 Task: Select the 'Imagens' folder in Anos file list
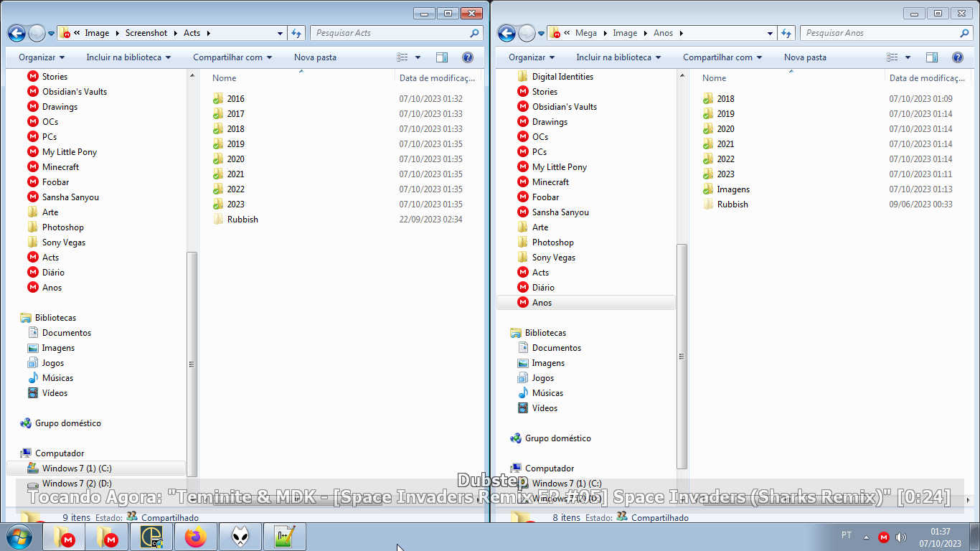[x=733, y=189]
